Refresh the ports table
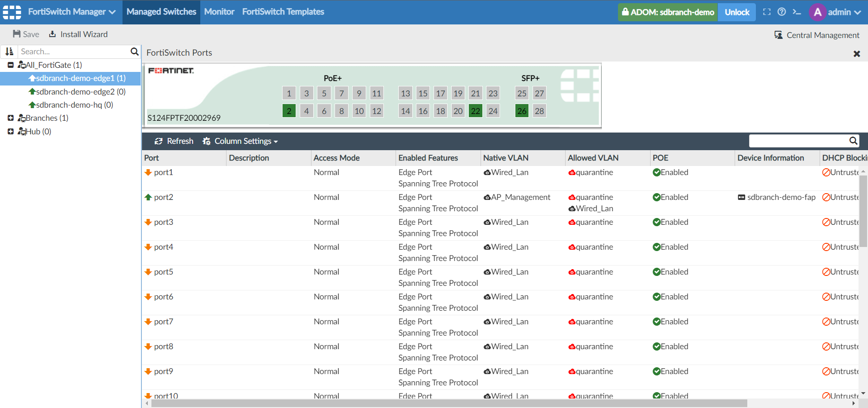Image resolution: width=868 pixels, height=408 pixels. 174,141
